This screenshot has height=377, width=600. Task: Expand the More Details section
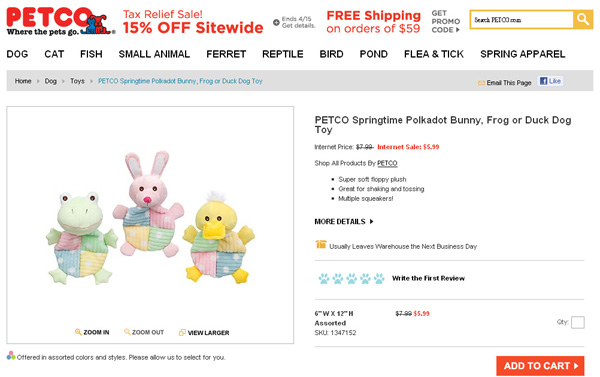(x=344, y=221)
